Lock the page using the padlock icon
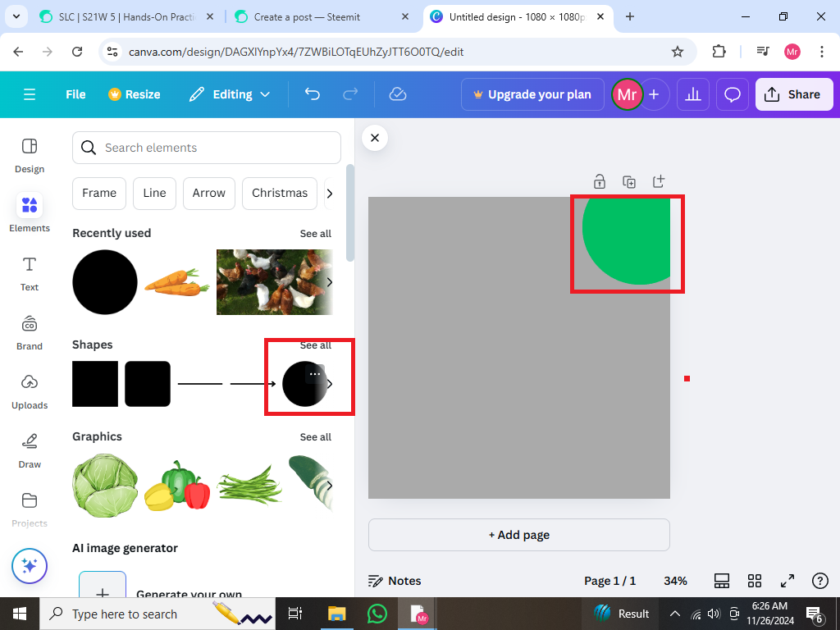This screenshot has height=630, width=840. pos(600,181)
